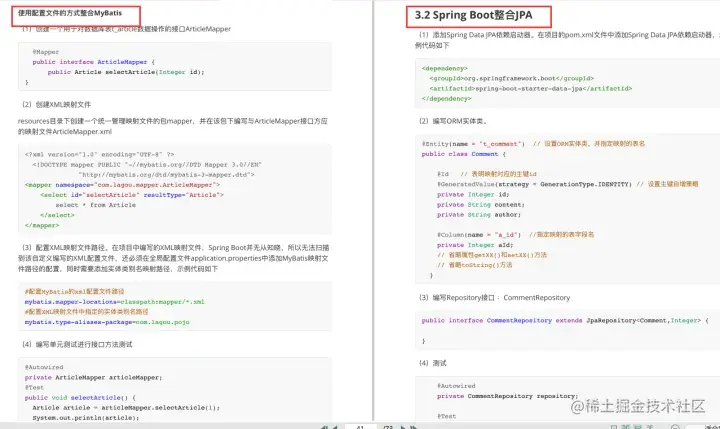Click 'private String author;' field line
Image resolution: width=720 pixels, height=429 pixels.
pyautogui.click(x=478, y=214)
